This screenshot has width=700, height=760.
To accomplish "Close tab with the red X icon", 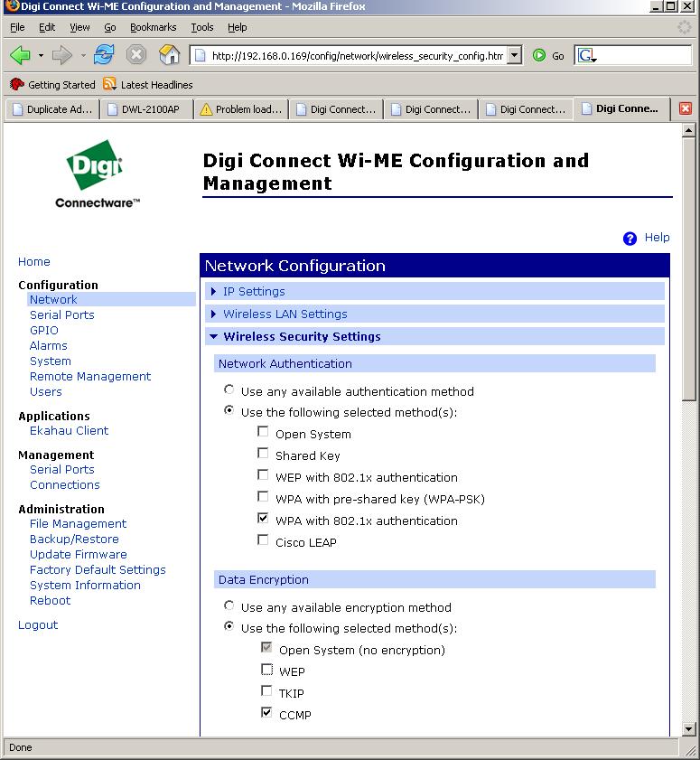I will [x=686, y=109].
